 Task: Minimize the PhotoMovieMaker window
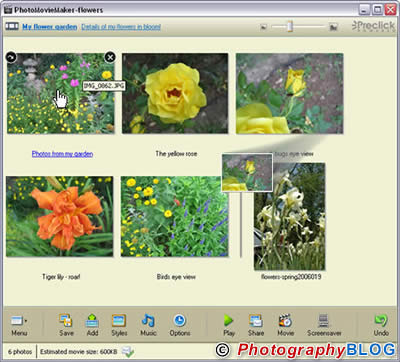point(364,10)
